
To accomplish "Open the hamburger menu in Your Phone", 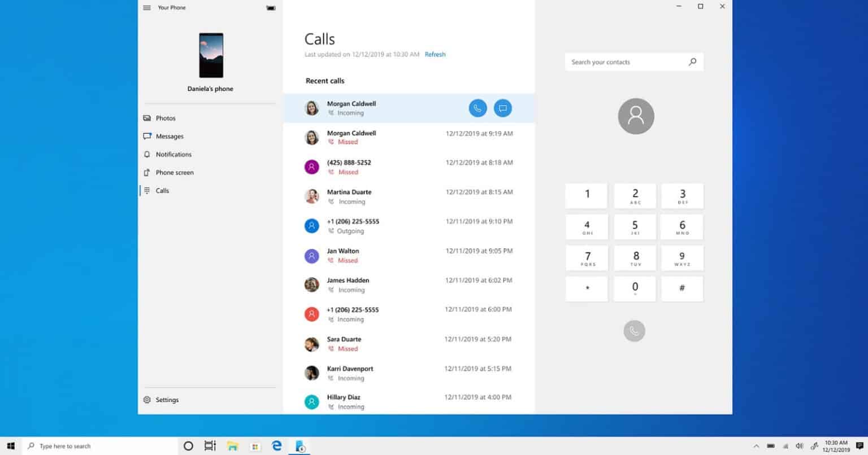I will click(x=147, y=8).
